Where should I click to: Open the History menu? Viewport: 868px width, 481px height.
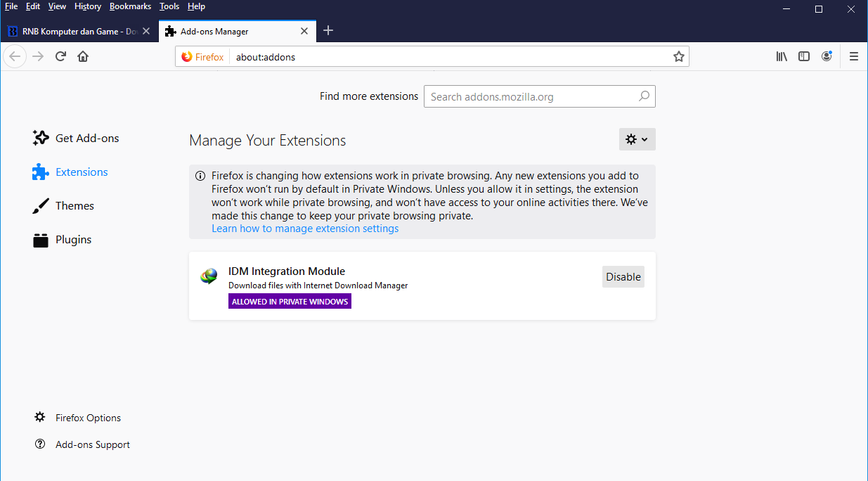(x=88, y=6)
